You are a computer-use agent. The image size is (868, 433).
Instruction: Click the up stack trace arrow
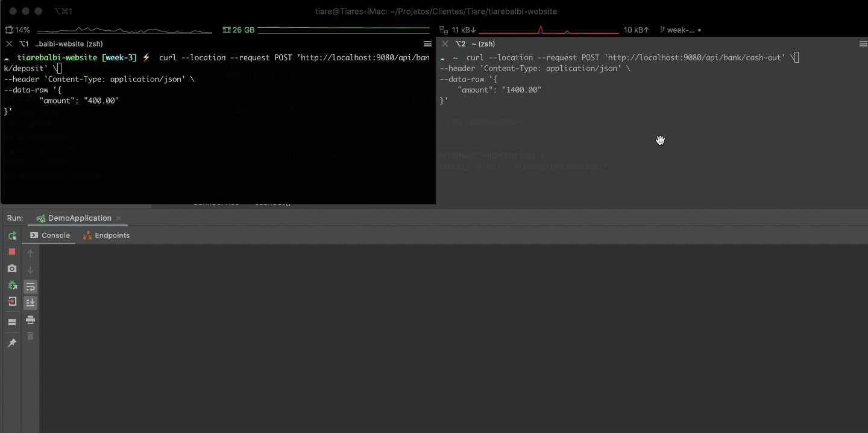pos(30,253)
